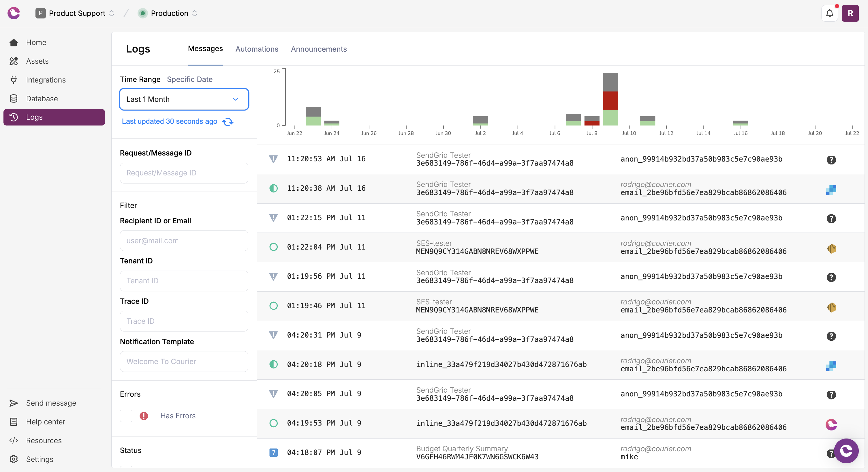
Task: Click the notifications bell icon
Action: point(829,14)
